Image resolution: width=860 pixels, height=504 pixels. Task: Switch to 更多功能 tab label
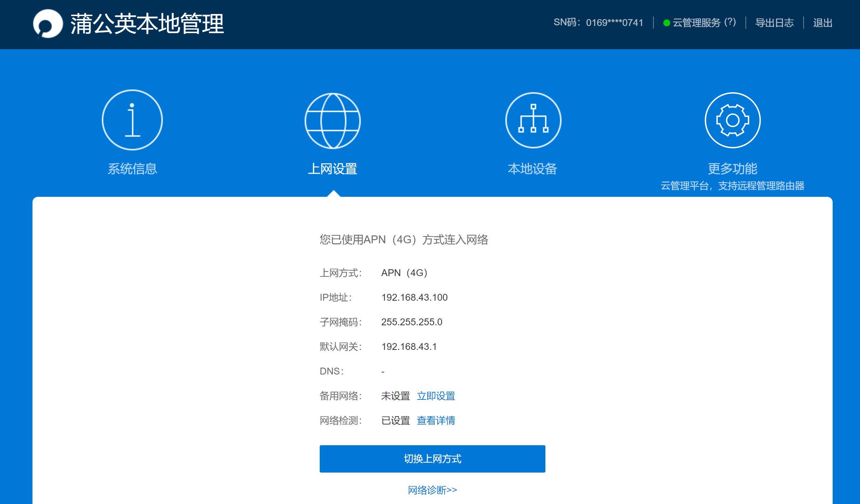tap(733, 169)
